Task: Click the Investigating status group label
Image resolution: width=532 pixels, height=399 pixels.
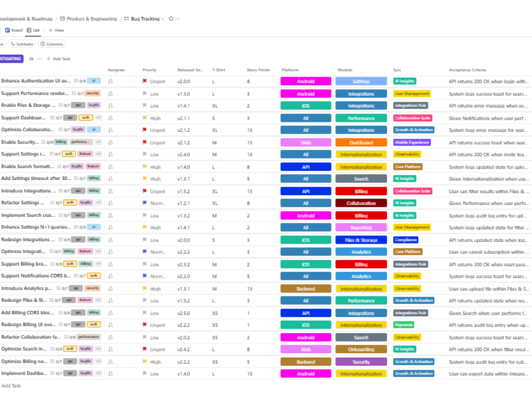Action: (11, 59)
